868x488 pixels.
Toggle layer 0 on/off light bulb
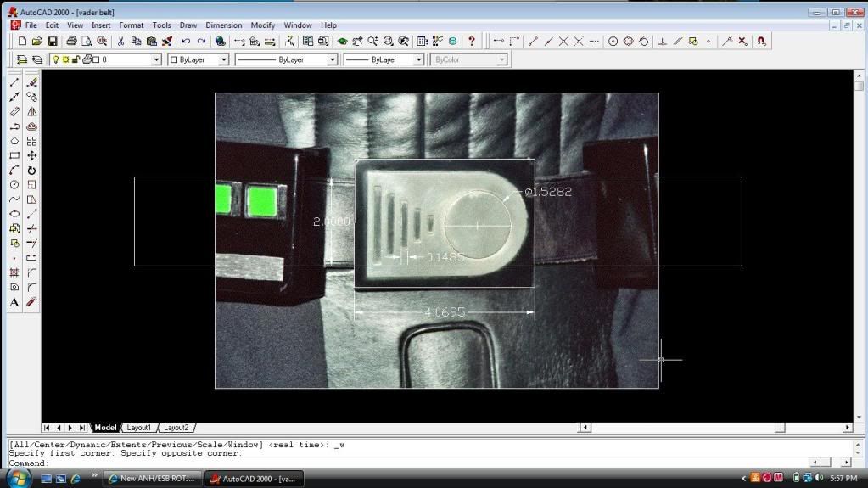point(55,59)
